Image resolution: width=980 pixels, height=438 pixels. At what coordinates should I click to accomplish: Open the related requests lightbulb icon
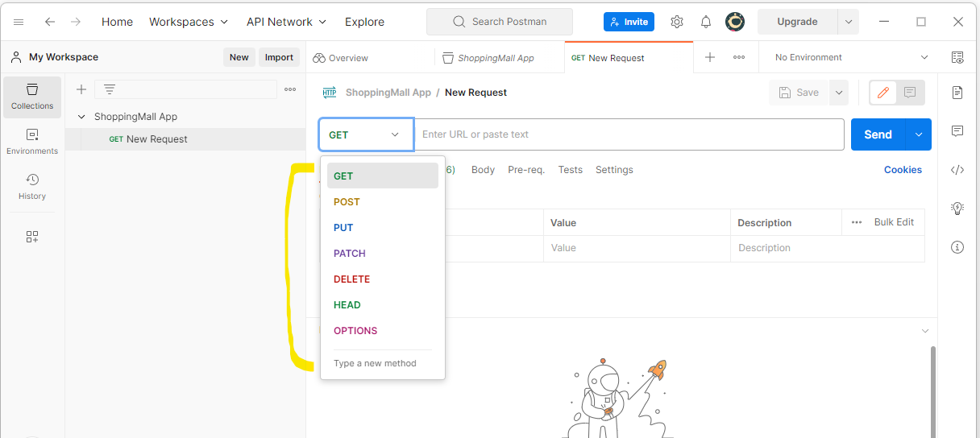957,209
